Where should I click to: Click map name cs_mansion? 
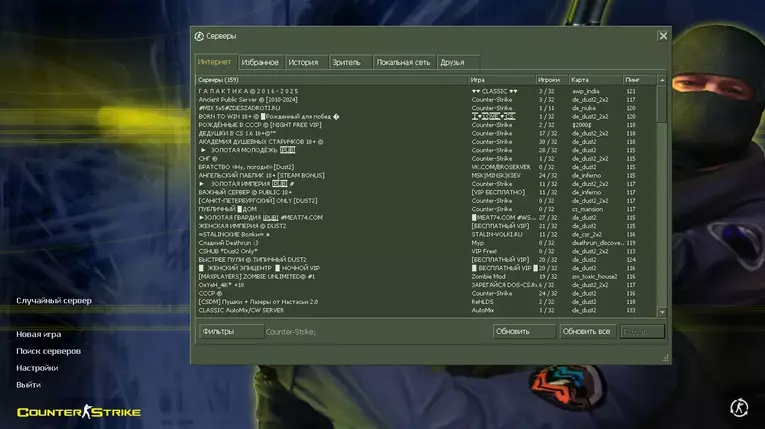tap(587, 209)
